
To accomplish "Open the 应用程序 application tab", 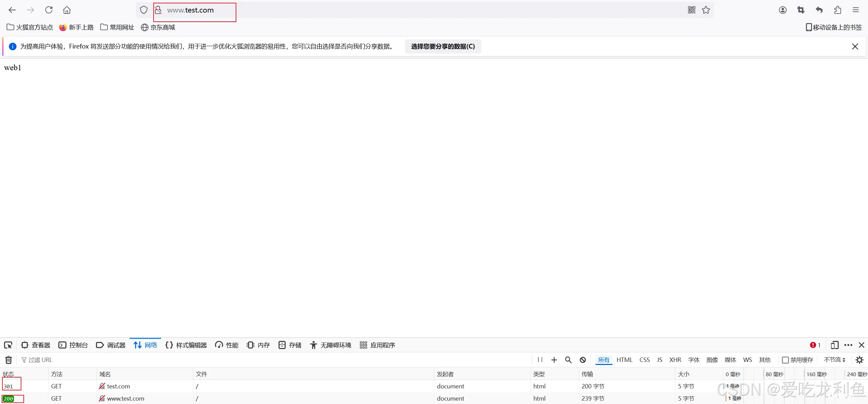I will tap(377, 345).
